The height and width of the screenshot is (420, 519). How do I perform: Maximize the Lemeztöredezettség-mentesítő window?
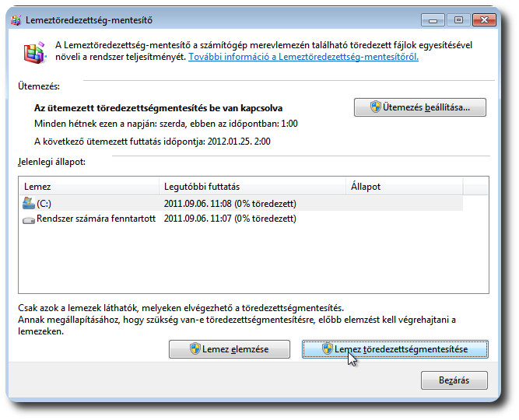pyautogui.click(x=458, y=20)
